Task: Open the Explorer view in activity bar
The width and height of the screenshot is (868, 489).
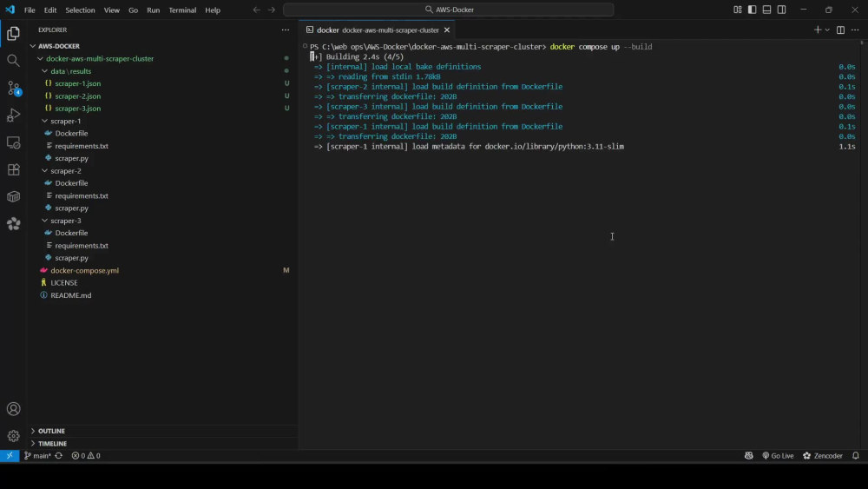Action: coord(13,34)
